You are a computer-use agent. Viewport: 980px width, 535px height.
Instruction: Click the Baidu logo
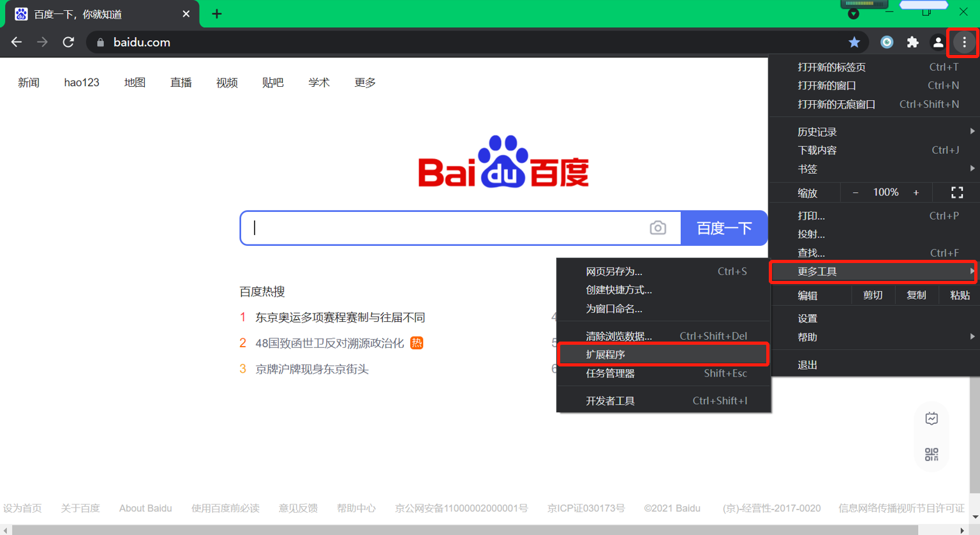tap(503, 161)
